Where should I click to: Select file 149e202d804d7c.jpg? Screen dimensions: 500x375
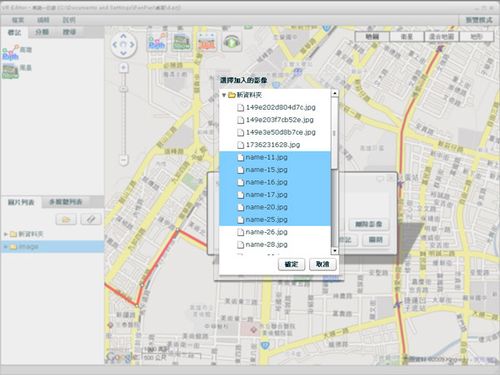coord(275,107)
